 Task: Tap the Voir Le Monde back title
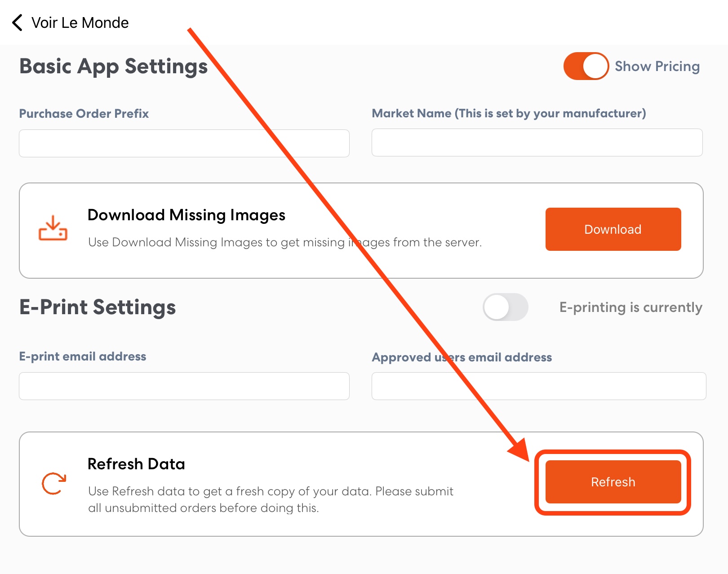(x=80, y=22)
